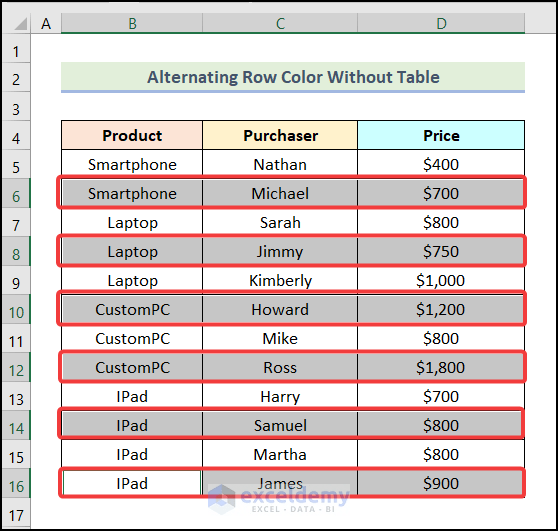Select the Michael cell
Image resolution: width=558 pixels, height=531 pixels.
click(x=280, y=193)
